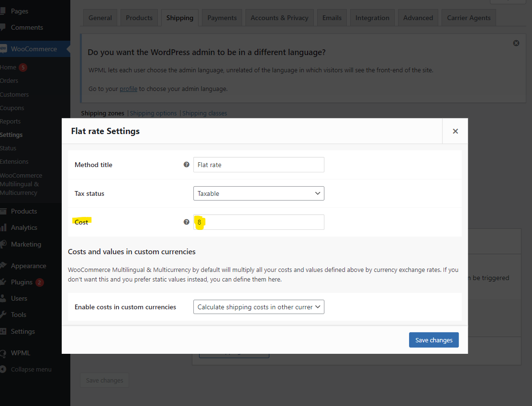This screenshot has height=406, width=532.
Task: Open WooCommerce sidebar menu
Action: point(33,49)
